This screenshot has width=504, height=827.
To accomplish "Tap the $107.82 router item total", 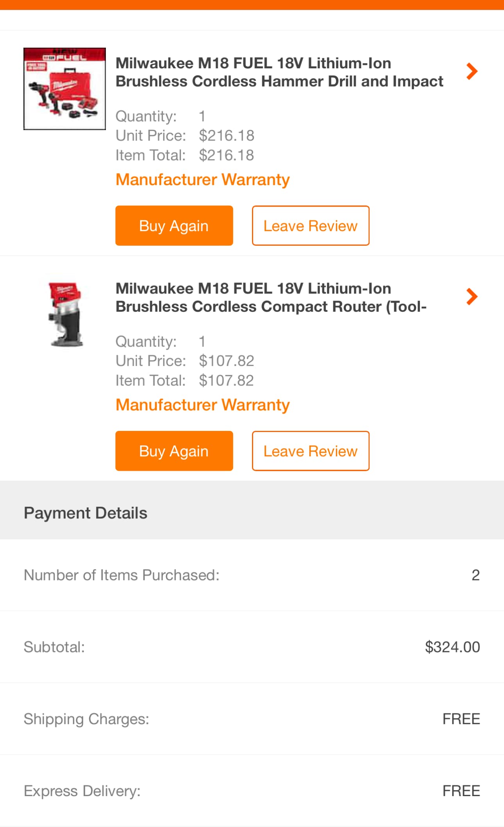I will [x=226, y=381].
